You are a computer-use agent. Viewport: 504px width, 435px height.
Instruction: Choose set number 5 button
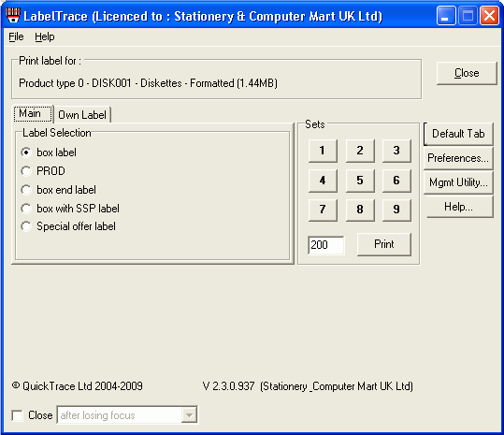point(360,180)
